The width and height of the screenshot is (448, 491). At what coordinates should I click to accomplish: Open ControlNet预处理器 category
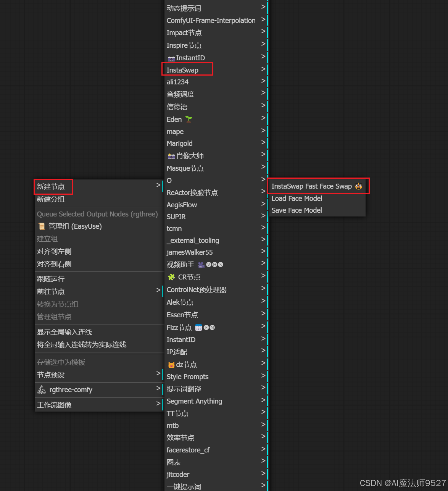[216, 290]
